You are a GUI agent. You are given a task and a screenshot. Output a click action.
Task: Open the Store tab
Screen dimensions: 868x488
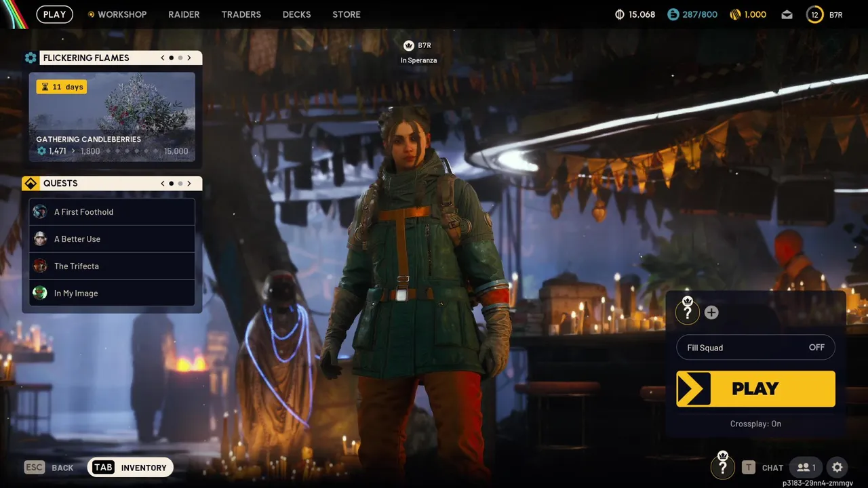pos(347,14)
